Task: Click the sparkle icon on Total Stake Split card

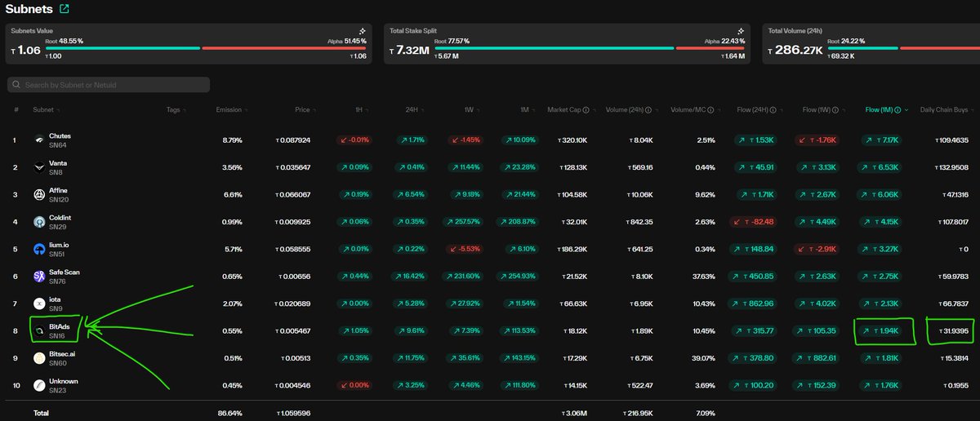Action: (742, 30)
